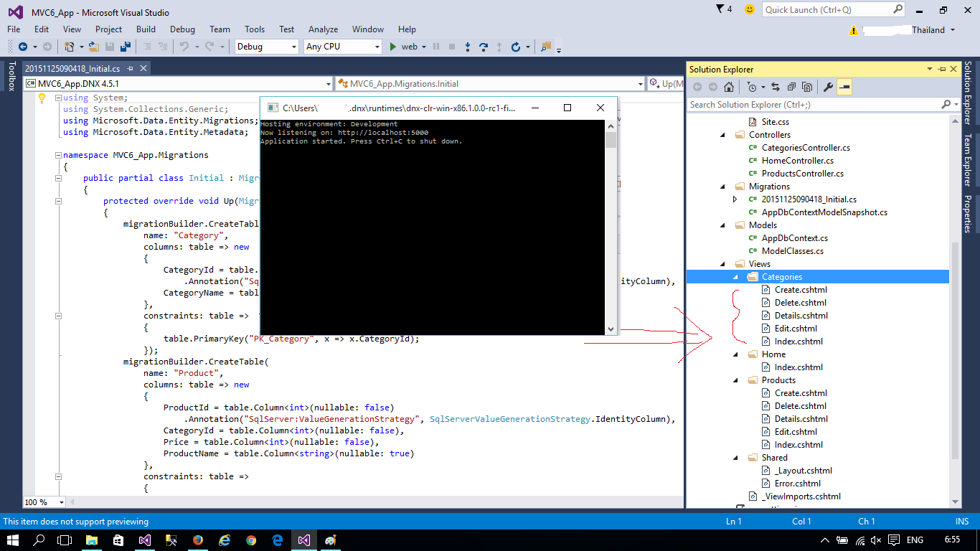Screen dimensions: 980x551
Task: Click Sync with Active Document icon
Action: 776,87
